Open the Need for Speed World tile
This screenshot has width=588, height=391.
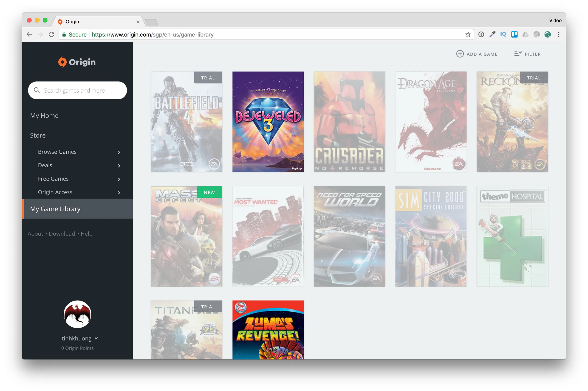pyautogui.click(x=349, y=236)
